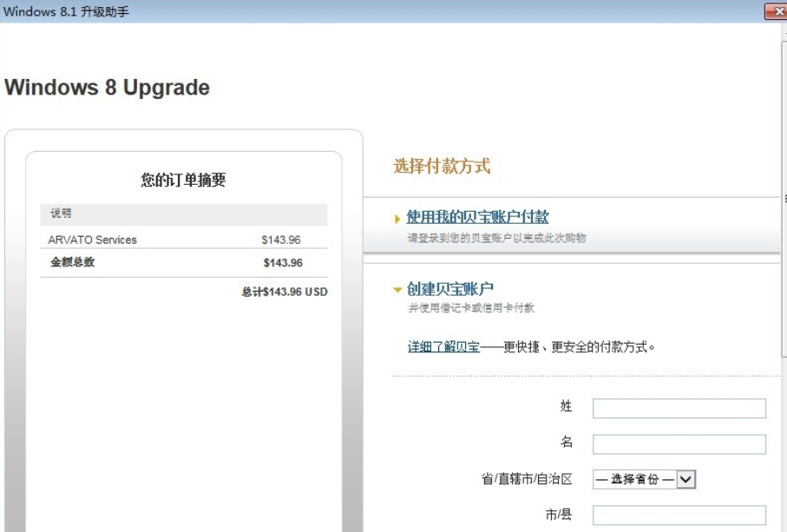Screen dimensions: 787x532
Task: Click the 您的订单摘要 heading
Action: point(183,180)
